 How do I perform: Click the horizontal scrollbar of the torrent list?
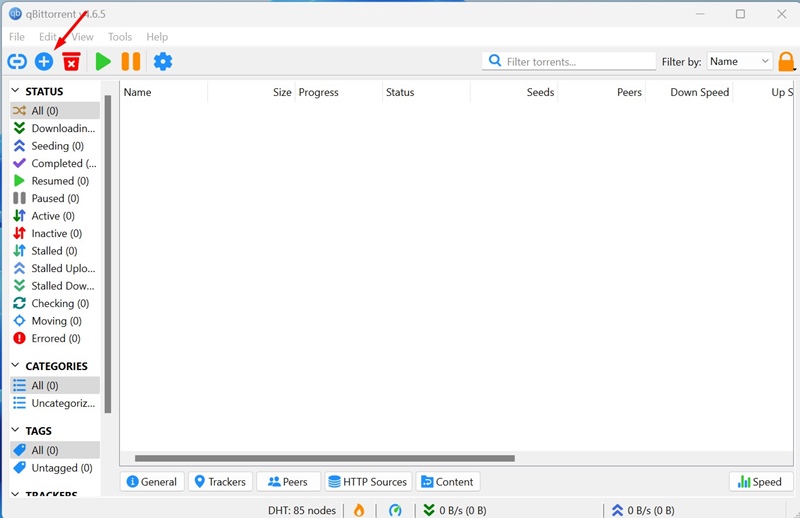click(324, 458)
